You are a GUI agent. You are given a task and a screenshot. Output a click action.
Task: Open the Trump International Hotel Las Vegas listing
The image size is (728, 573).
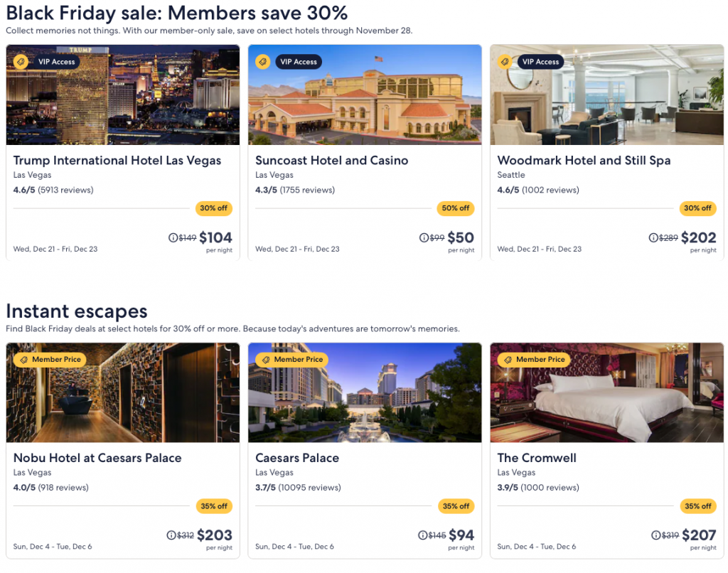(117, 161)
